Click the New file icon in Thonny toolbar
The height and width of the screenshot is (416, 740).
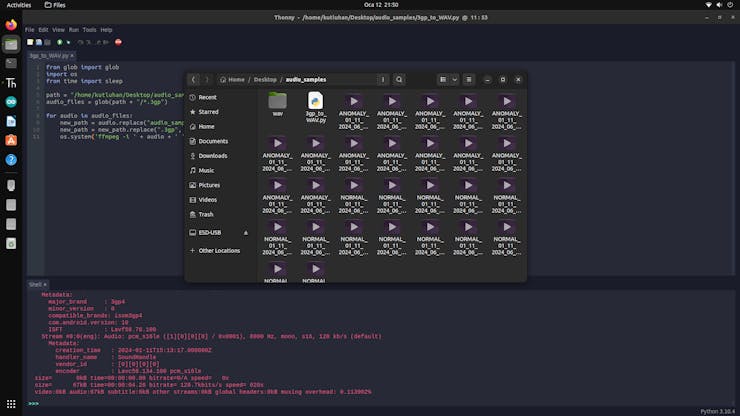pos(29,42)
